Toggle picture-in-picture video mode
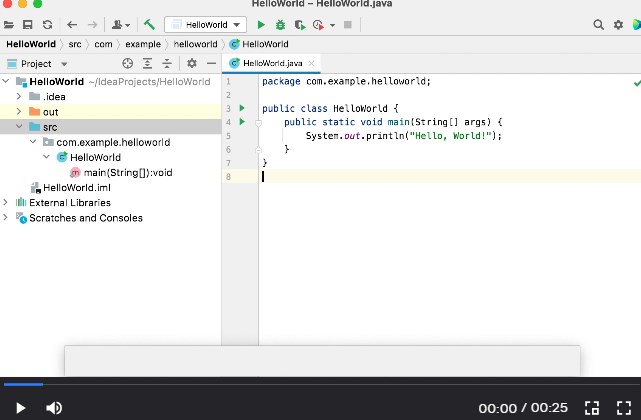Screen dimensions: 641x420 pyautogui.click(x=592, y=408)
